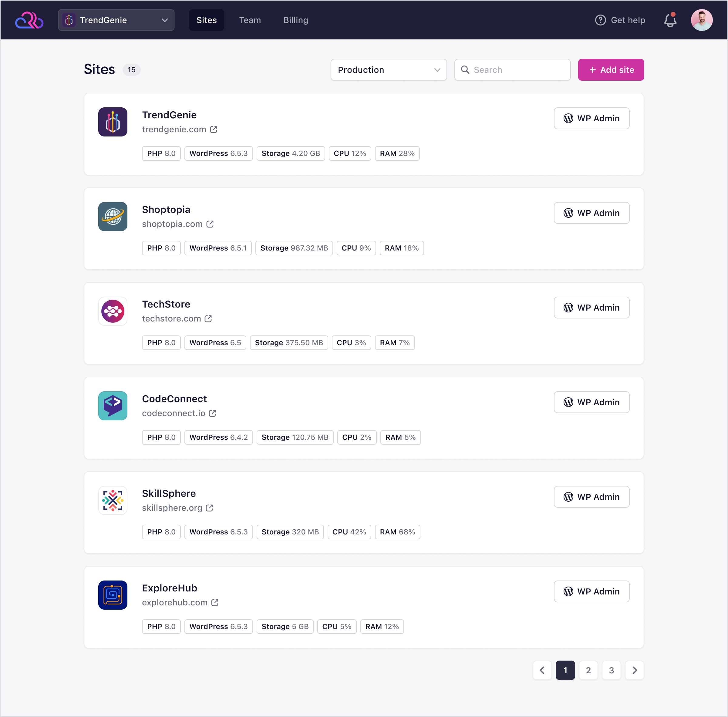Click the Add site button
The image size is (728, 717).
pos(611,70)
